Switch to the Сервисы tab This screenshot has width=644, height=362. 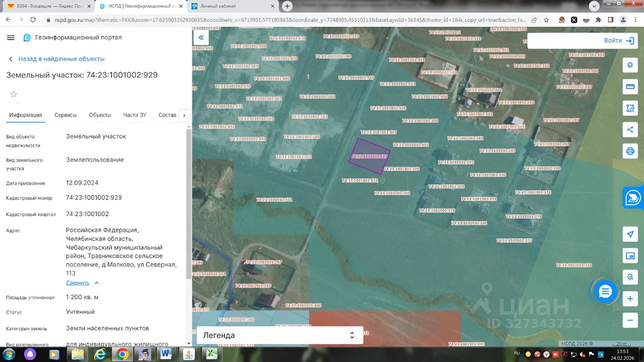click(65, 115)
